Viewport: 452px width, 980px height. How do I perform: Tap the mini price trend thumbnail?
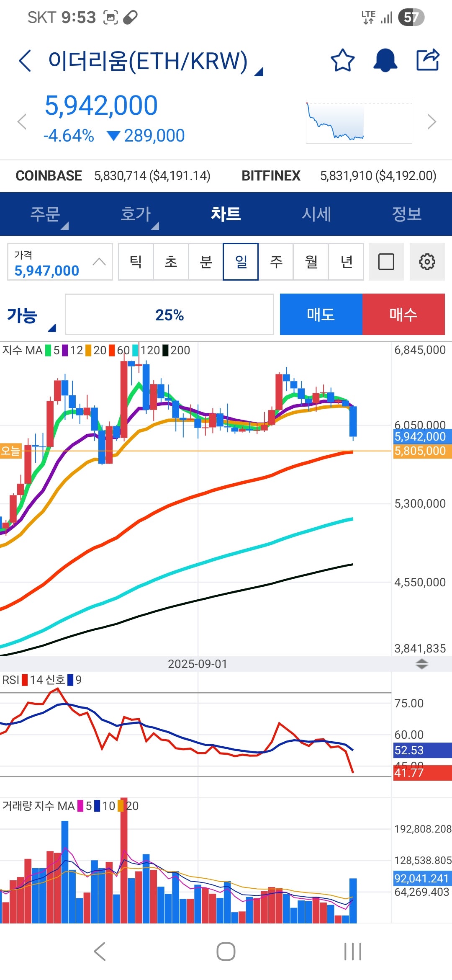359,121
